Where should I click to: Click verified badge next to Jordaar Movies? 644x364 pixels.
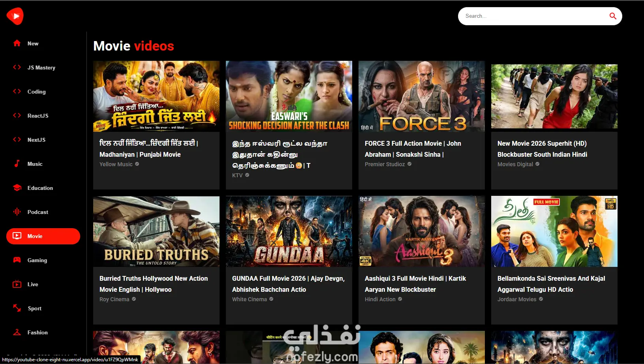[541, 299]
